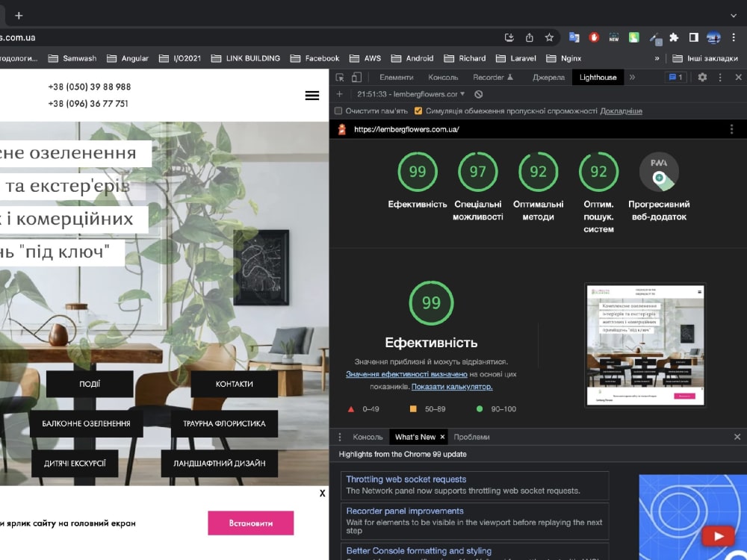The height and width of the screenshot is (560, 747).
Task: Clear all Lighthouse reports icon
Action: click(479, 94)
